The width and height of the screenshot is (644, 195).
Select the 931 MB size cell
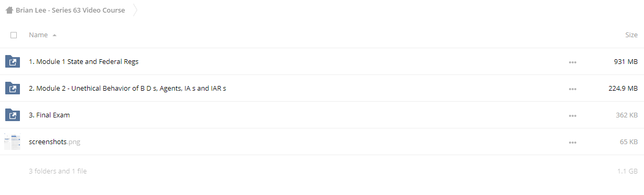pos(626,62)
